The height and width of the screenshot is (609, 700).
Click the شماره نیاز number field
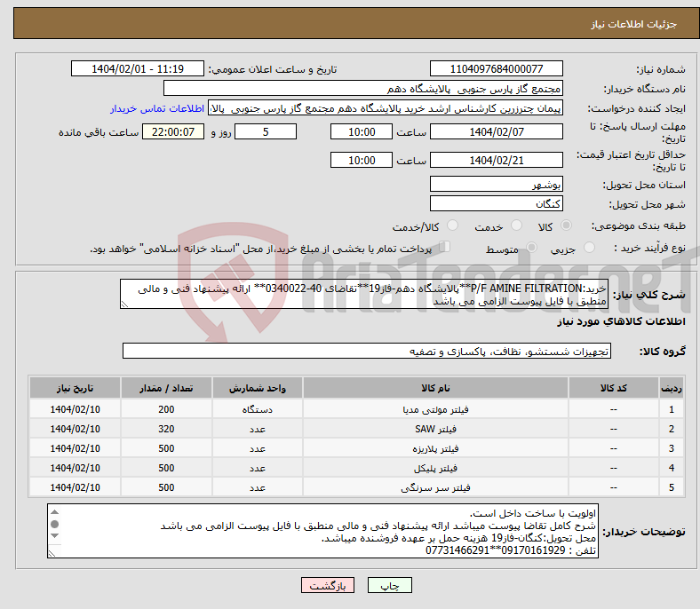click(x=496, y=69)
